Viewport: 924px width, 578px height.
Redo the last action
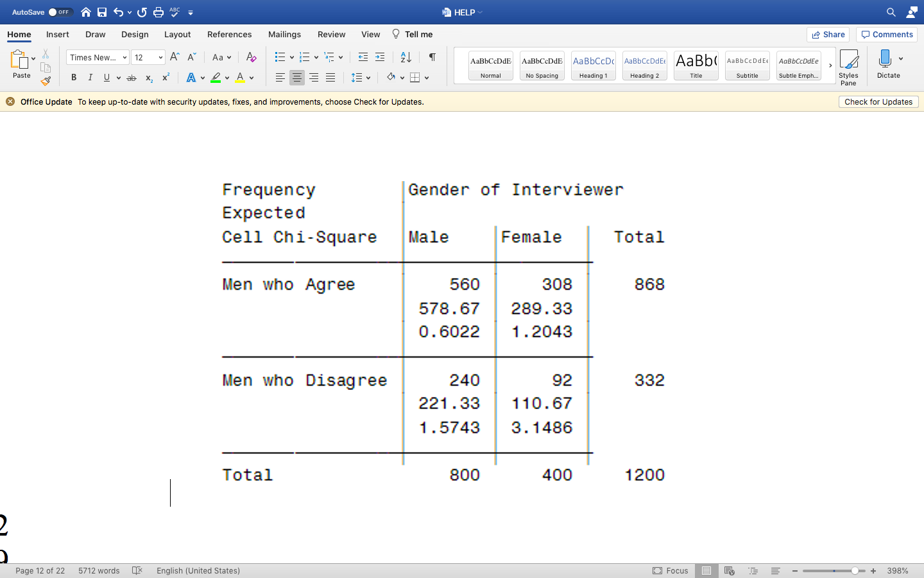click(x=142, y=12)
